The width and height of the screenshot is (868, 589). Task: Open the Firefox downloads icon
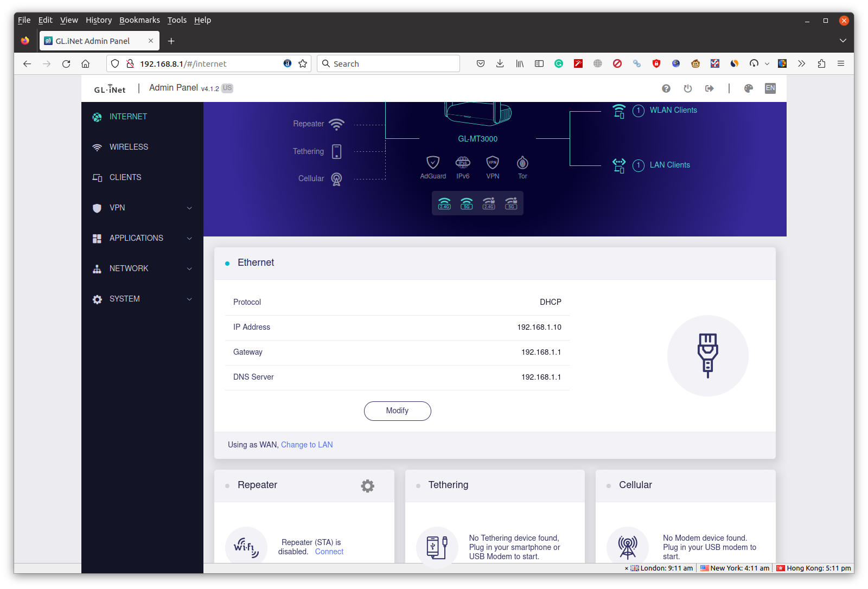pos(500,63)
